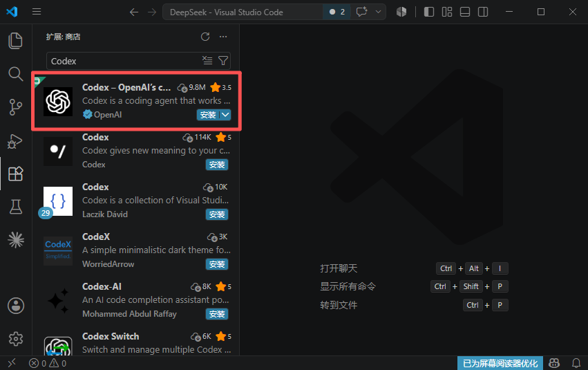Open remote window from status bar corner
The image size is (588, 370).
coord(12,363)
